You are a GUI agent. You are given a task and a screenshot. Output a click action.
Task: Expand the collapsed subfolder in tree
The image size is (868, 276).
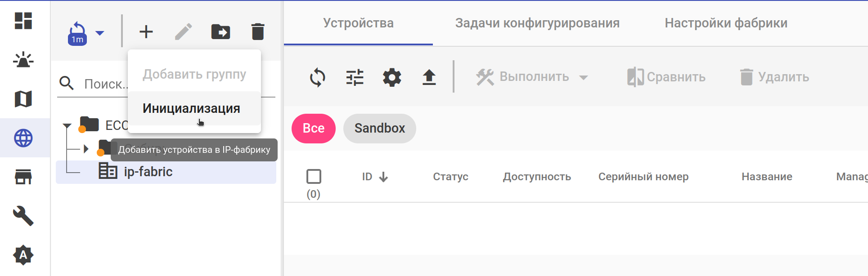tap(86, 149)
